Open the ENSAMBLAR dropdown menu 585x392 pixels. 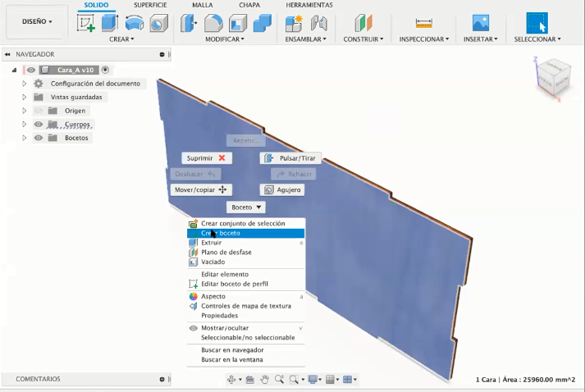pos(305,39)
